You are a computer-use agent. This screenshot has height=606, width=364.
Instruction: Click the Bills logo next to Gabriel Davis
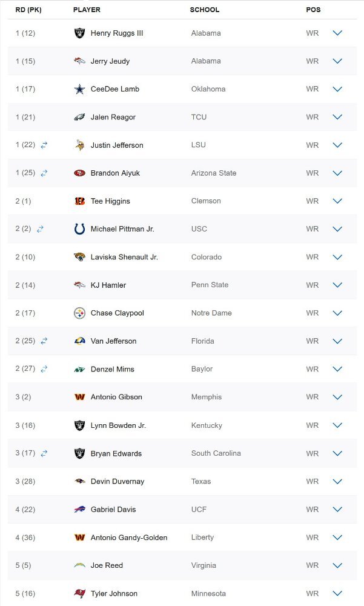point(79,510)
